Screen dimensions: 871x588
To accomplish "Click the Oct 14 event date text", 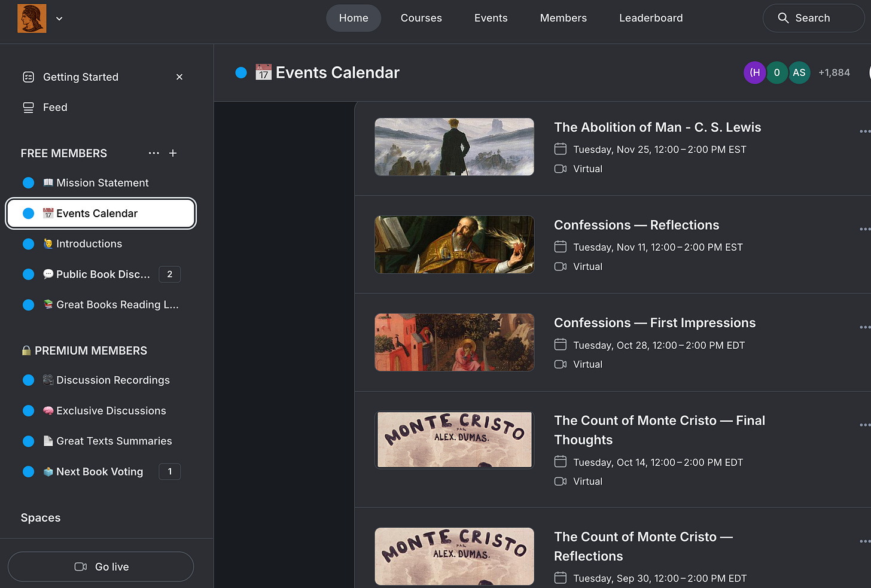I will coord(657,462).
